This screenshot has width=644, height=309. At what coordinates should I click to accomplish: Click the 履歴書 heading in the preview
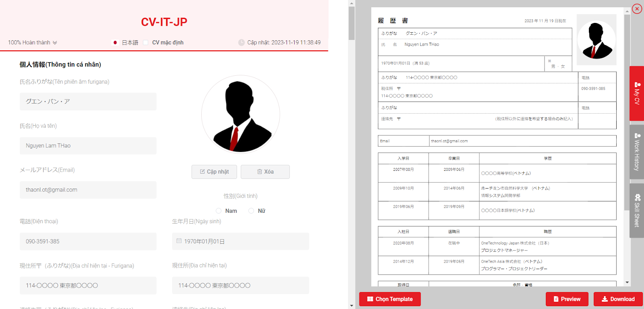pyautogui.click(x=393, y=21)
